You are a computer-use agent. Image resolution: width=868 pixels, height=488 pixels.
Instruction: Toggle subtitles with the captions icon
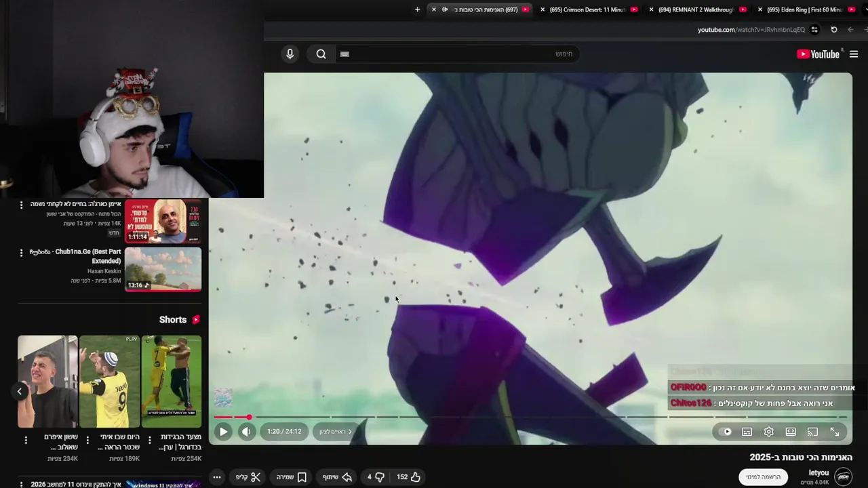point(747,432)
